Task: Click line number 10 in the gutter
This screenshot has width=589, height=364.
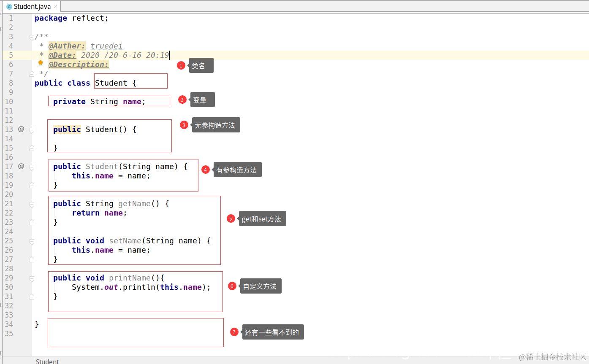Action: coord(9,102)
